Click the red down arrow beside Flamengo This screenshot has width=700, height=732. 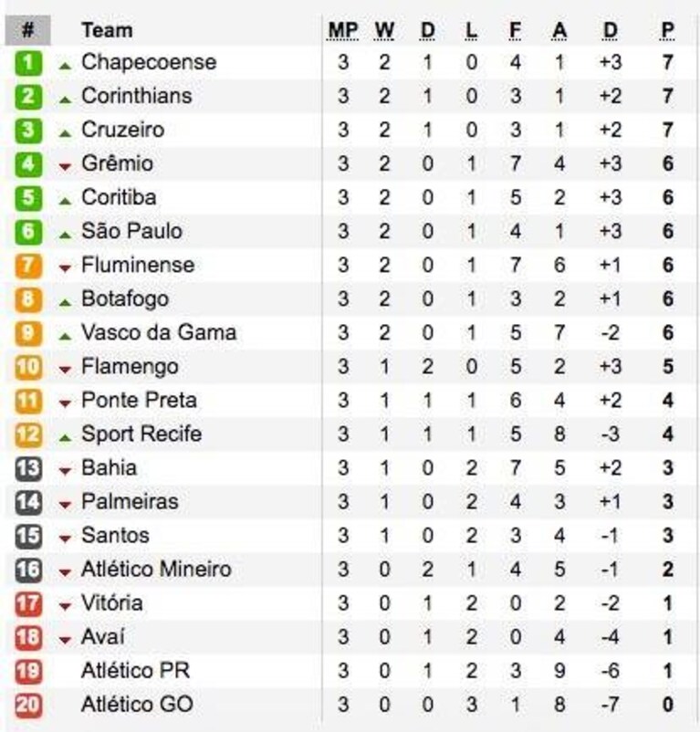(x=66, y=370)
